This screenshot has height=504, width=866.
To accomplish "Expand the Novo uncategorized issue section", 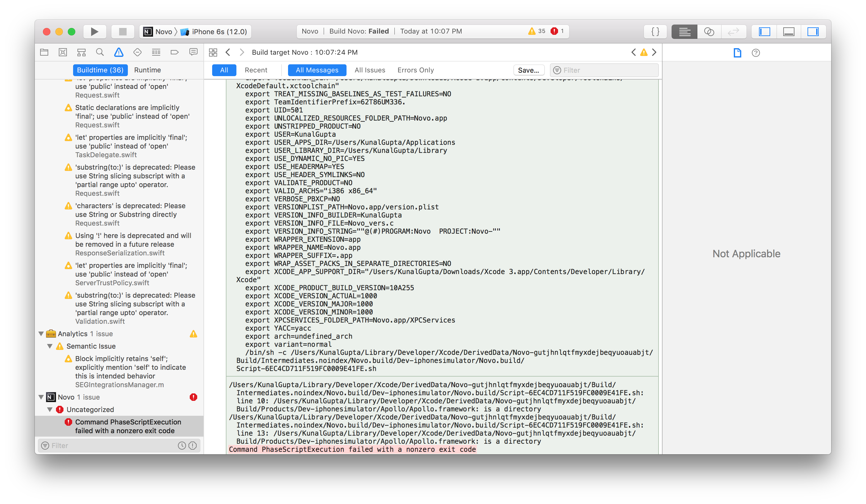I will 50,409.
